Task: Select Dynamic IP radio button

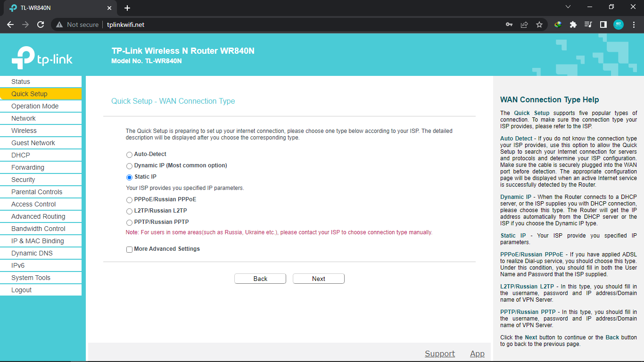Action: (129, 166)
